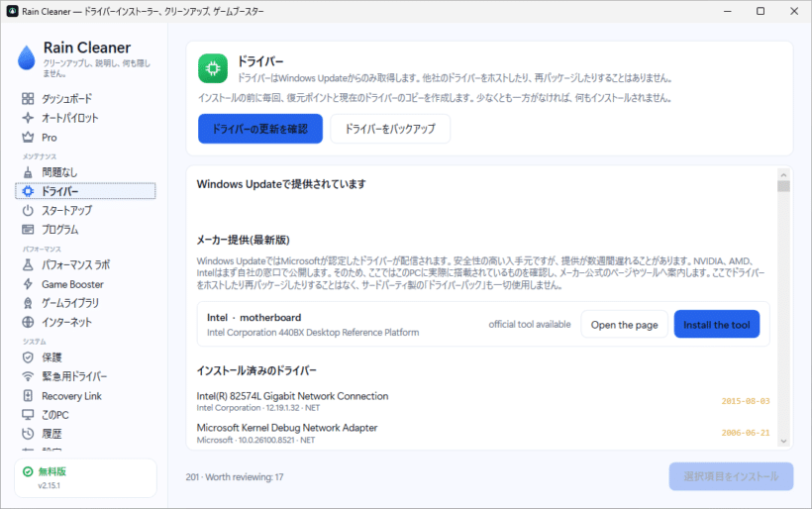Open the ダッシュボード grid icon
The height and width of the screenshot is (509, 812).
28,98
